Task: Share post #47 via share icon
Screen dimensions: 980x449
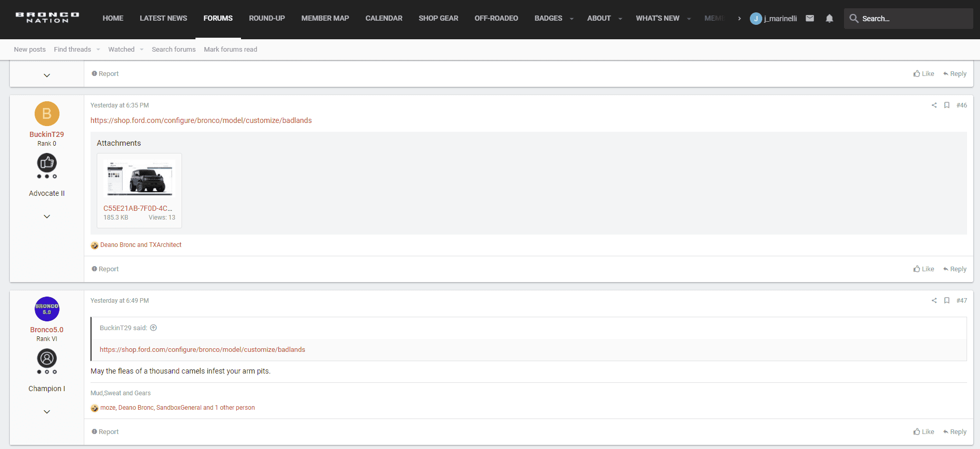Action: pos(934,301)
